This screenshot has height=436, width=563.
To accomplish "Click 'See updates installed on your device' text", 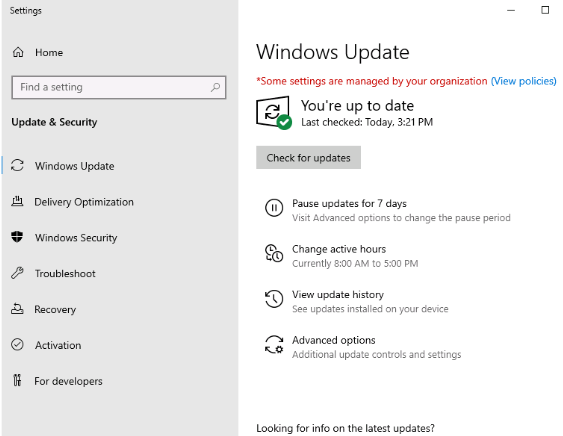I will pyautogui.click(x=370, y=309).
